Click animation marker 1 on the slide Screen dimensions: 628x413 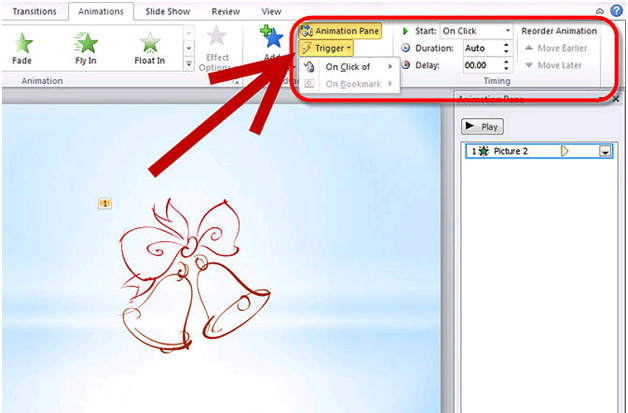pos(105,204)
